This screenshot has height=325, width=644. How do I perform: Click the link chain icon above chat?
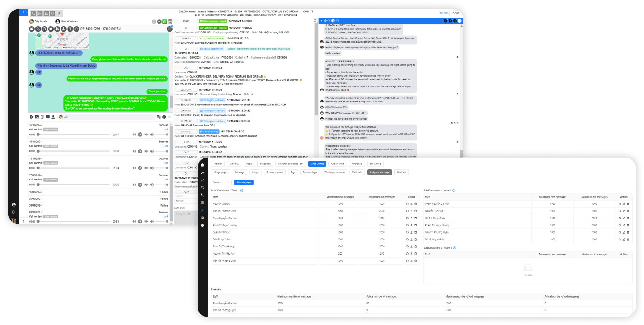pyautogui.click(x=38, y=29)
